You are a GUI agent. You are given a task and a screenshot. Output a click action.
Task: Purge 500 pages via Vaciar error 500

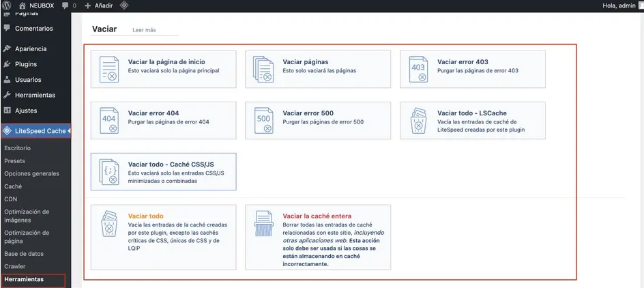click(318, 120)
